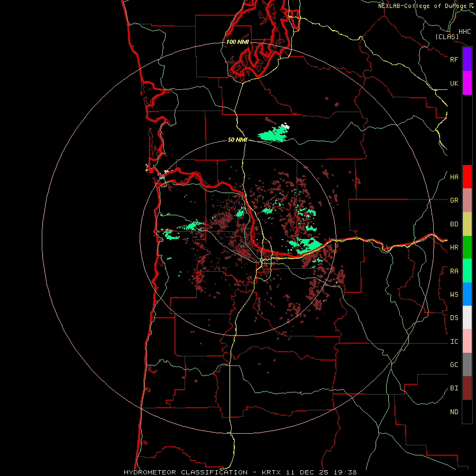This screenshot has width=476, height=476.
Task: Click the HYDROMETEOR CLASSIFICATION title text
Action: (x=186, y=472)
